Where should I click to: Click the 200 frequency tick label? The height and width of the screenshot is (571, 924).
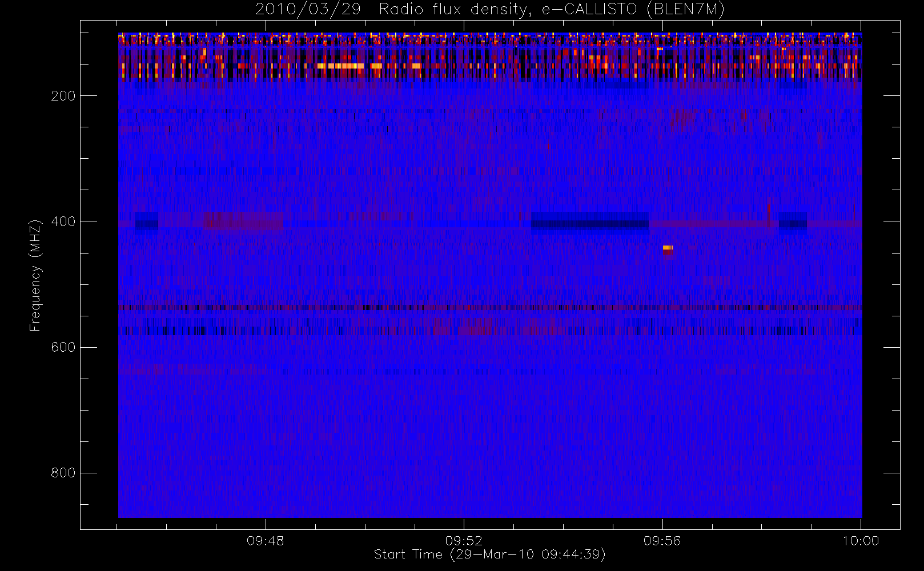[x=63, y=96]
